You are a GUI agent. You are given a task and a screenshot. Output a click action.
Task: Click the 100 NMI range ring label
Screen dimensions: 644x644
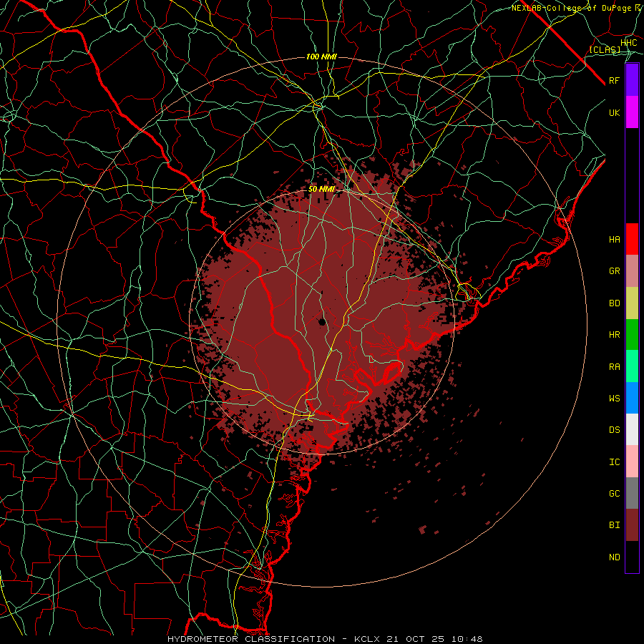[x=321, y=57]
